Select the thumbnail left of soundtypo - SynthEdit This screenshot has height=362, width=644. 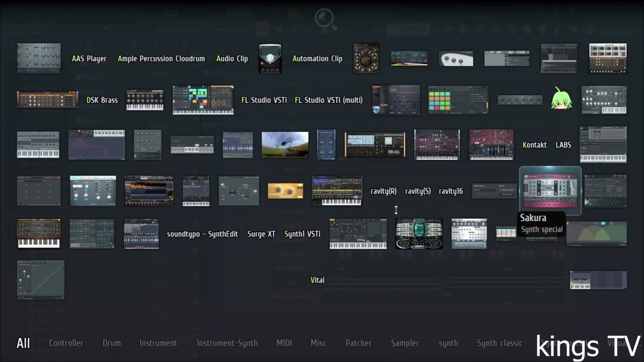pyautogui.click(x=141, y=234)
